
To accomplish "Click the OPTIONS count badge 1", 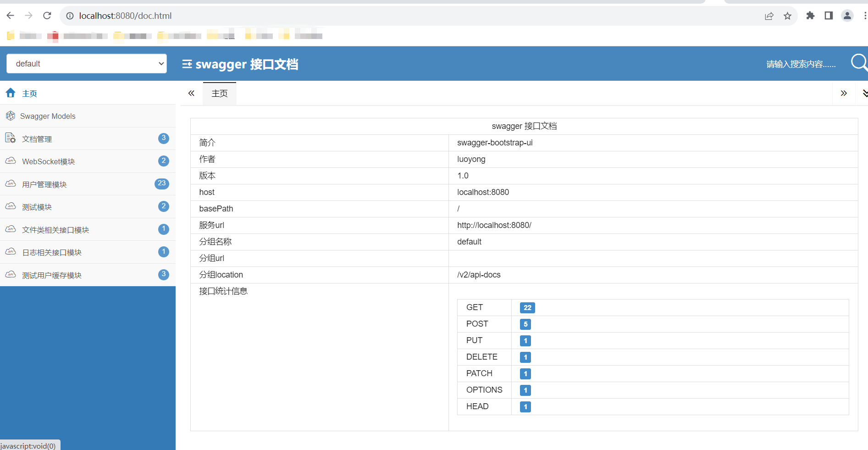I will pos(525,390).
